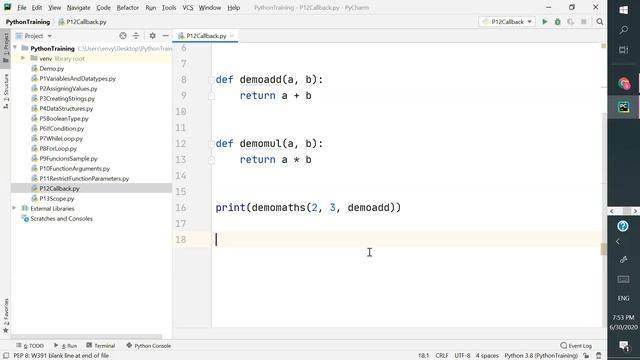The height and width of the screenshot is (360, 640).
Task: Select Scratches and Consoles
Action: click(61, 218)
